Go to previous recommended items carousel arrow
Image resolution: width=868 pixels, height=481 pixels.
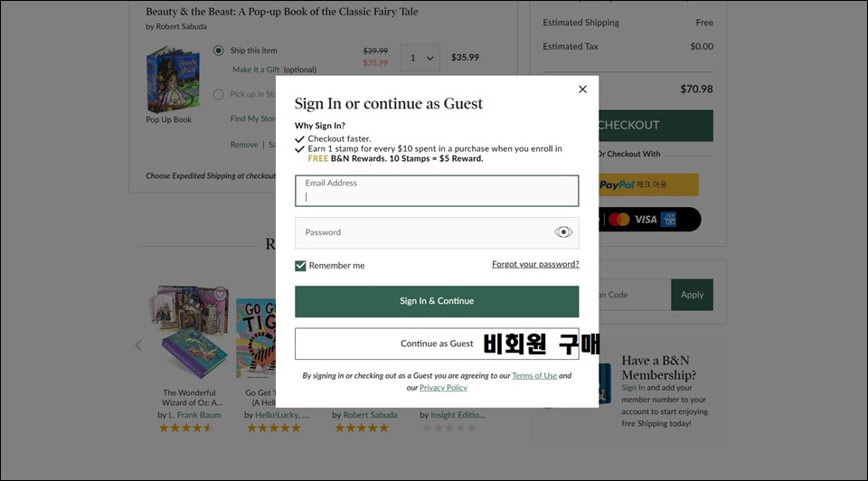(x=138, y=345)
